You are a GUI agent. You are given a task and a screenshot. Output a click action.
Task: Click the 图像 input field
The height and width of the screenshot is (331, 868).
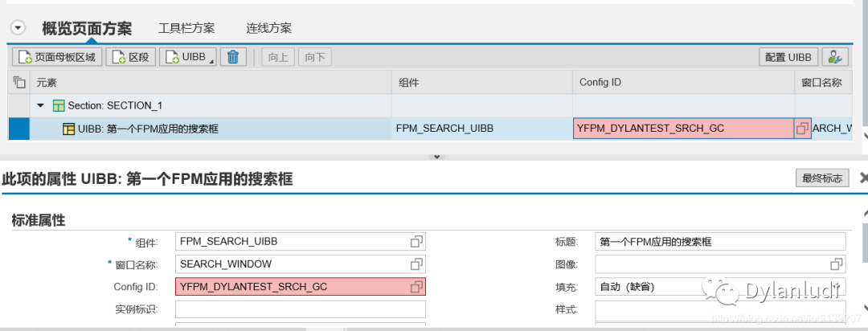pos(720,264)
